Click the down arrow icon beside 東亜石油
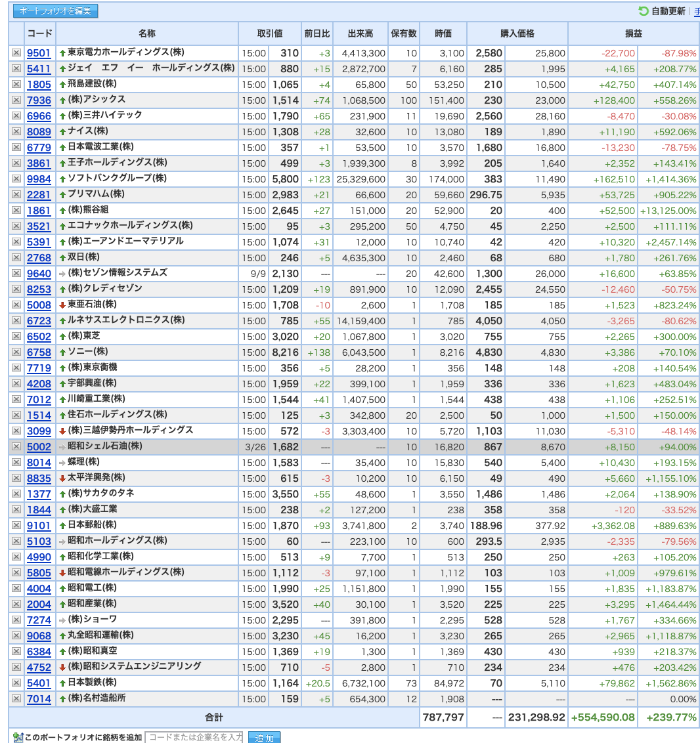This screenshot has height=743, width=700. [62, 305]
